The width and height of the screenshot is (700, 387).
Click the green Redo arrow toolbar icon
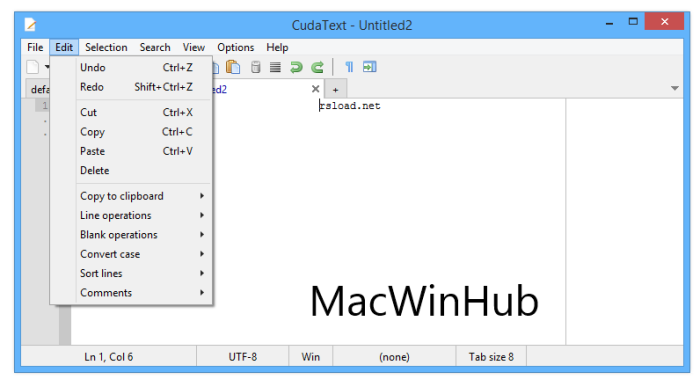click(317, 67)
